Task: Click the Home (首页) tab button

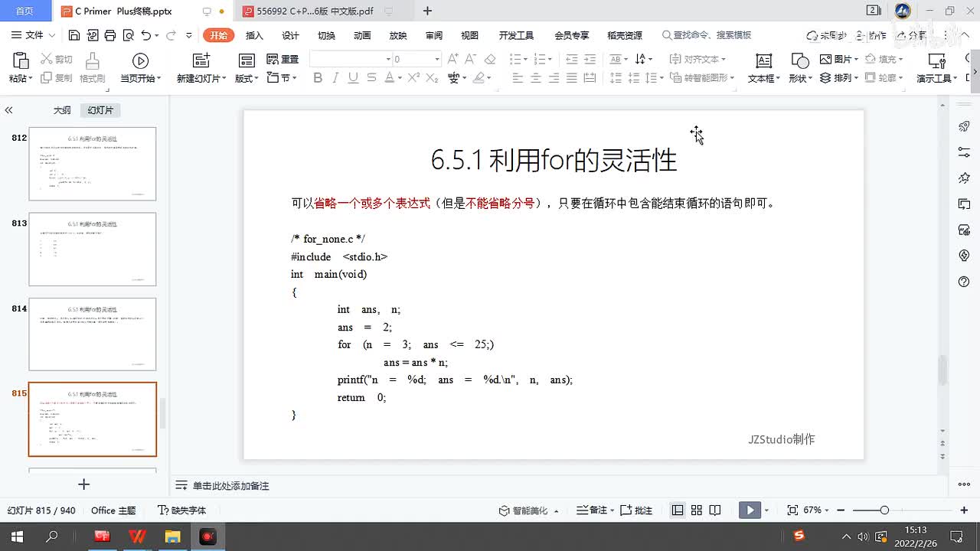Action: pos(24,11)
